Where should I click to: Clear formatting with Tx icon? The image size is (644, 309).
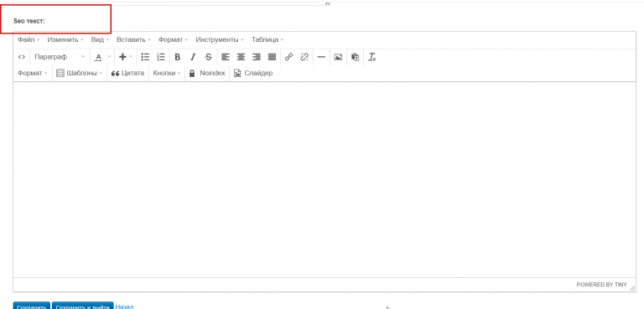[x=372, y=57]
